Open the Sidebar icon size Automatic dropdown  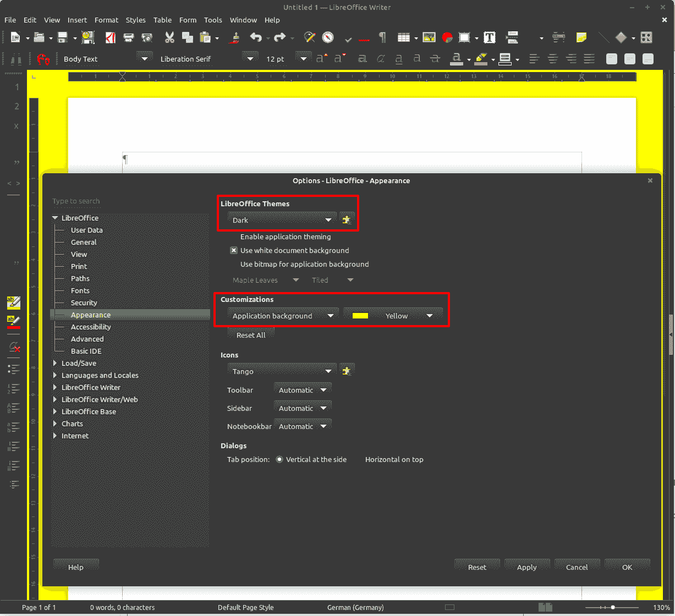point(303,408)
